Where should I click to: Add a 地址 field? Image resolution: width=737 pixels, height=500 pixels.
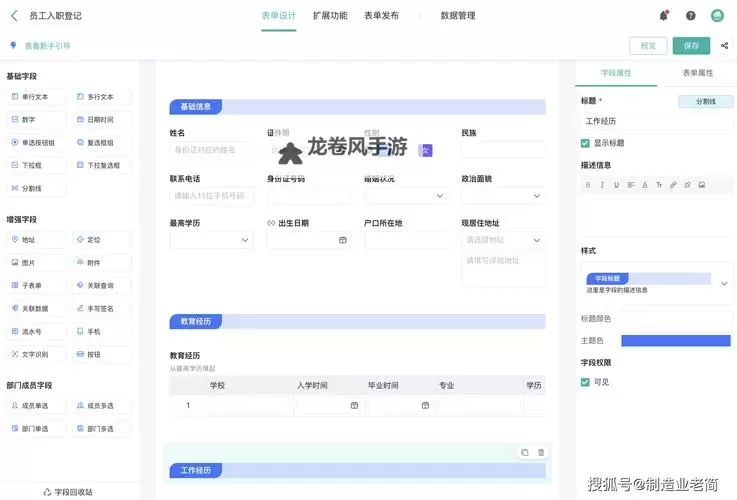pyautogui.click(x=36, y=240)
